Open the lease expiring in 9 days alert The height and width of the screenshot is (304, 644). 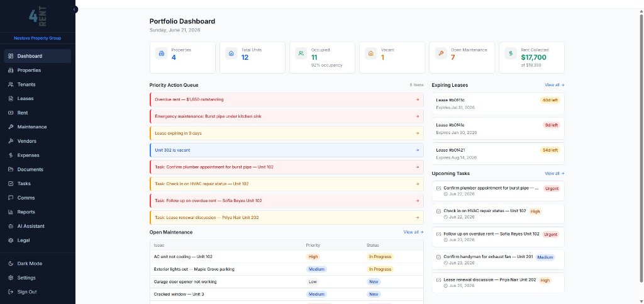click(286, 133)
